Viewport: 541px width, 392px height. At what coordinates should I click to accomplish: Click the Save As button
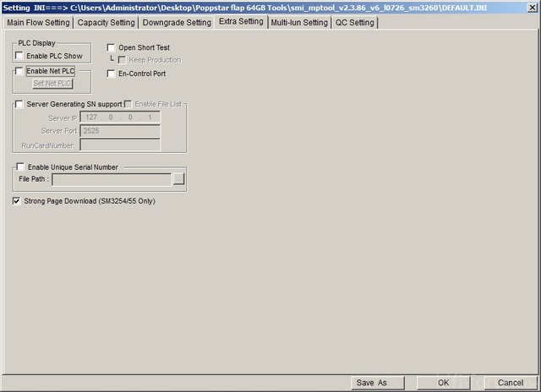[x=372, y=383]
